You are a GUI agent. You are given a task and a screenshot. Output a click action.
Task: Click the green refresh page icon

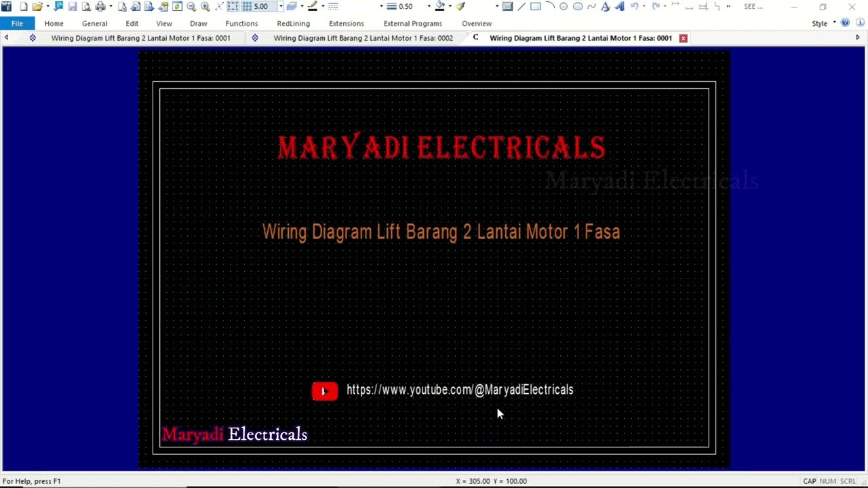click(177, 6)
